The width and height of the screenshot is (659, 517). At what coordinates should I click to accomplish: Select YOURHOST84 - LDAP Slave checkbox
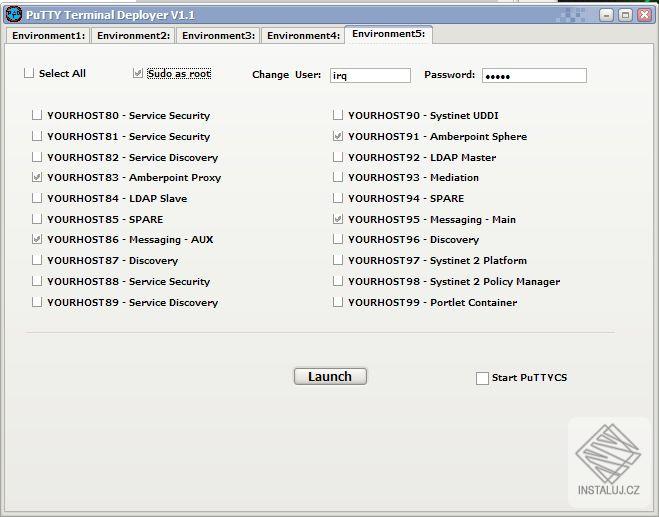(x=37, y=198)
